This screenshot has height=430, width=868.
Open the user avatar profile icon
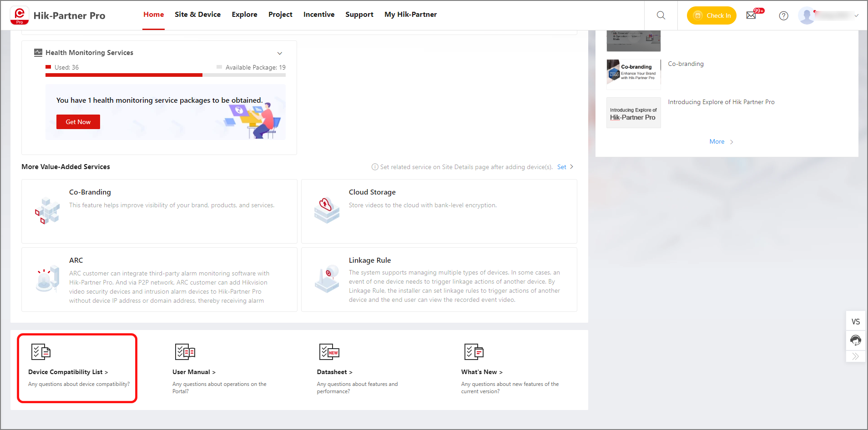[807, 16]
